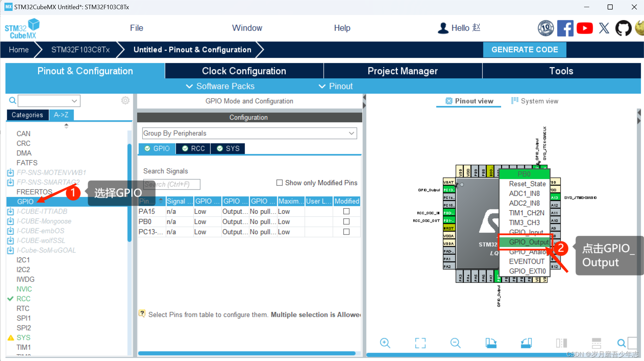Click the help hint icon above Select Pins message

(142, 313)
